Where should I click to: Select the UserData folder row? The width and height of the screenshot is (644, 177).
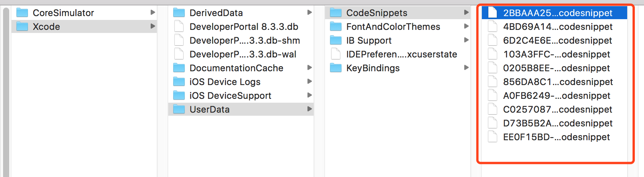click(x=241, y=110)
